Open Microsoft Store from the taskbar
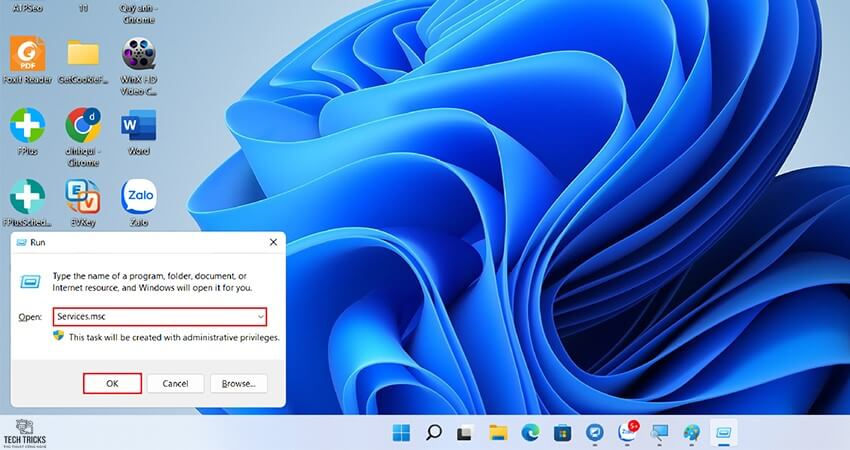This screenshot has height=450, width=850. (563, 432)
